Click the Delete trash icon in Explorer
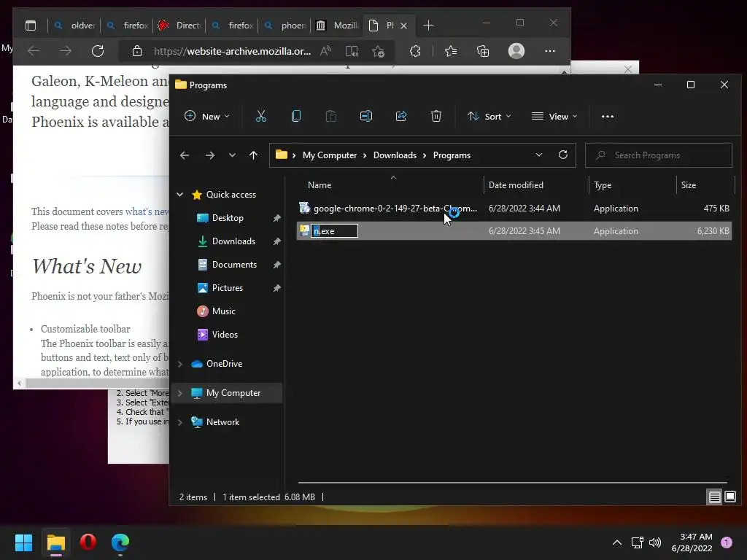This screenshot has width=747, height=560. 436,116
